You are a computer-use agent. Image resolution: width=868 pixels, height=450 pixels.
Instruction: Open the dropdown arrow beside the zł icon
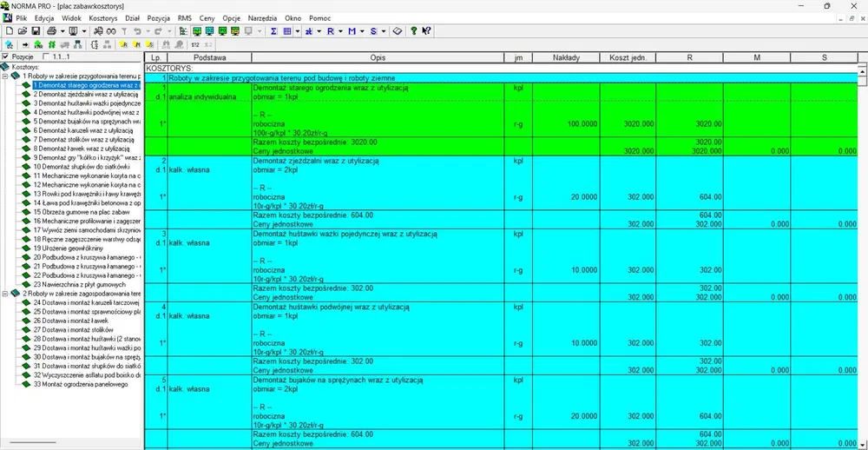click(319, 31)
